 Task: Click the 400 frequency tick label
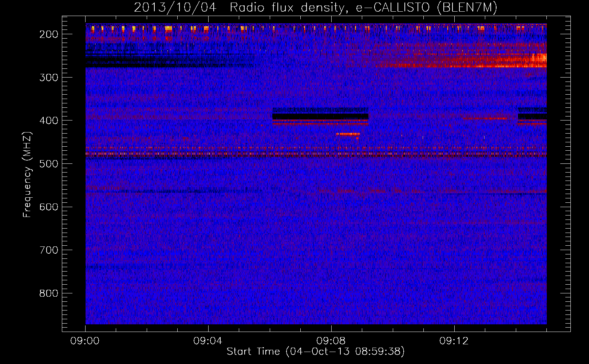[x=48, y=120]
